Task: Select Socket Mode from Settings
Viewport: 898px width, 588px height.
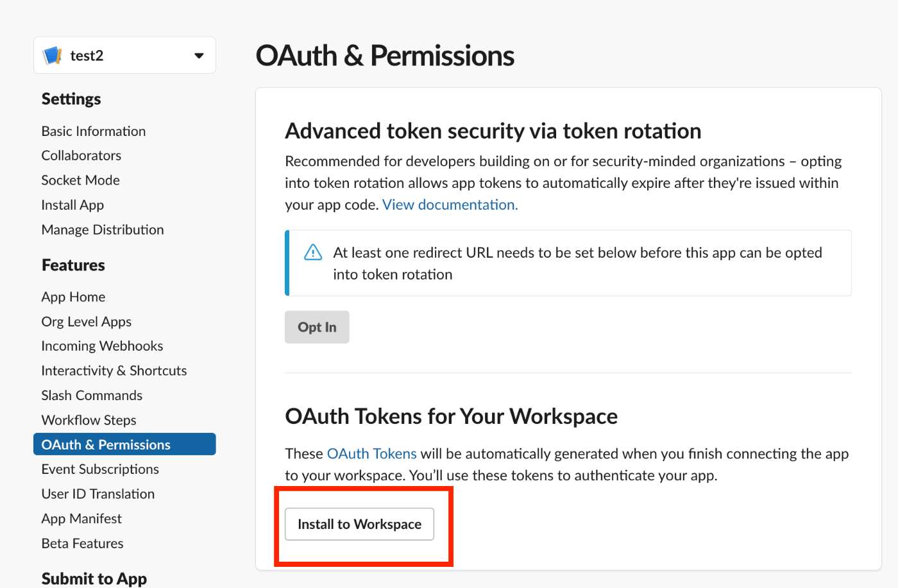Action: point(81,180)
